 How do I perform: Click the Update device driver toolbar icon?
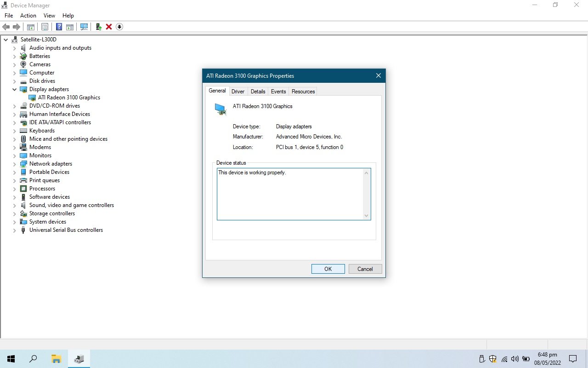(x=99, y=27)
